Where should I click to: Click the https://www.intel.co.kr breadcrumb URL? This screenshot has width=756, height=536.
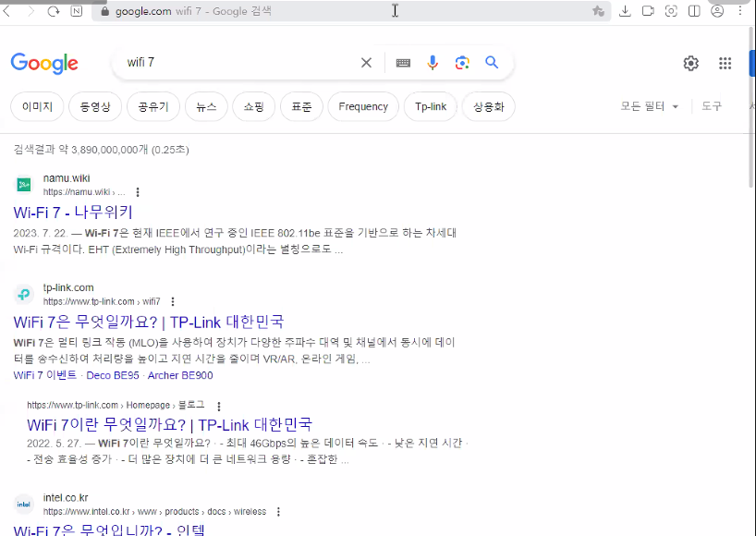pyautogui.click(x=154, y=511)
